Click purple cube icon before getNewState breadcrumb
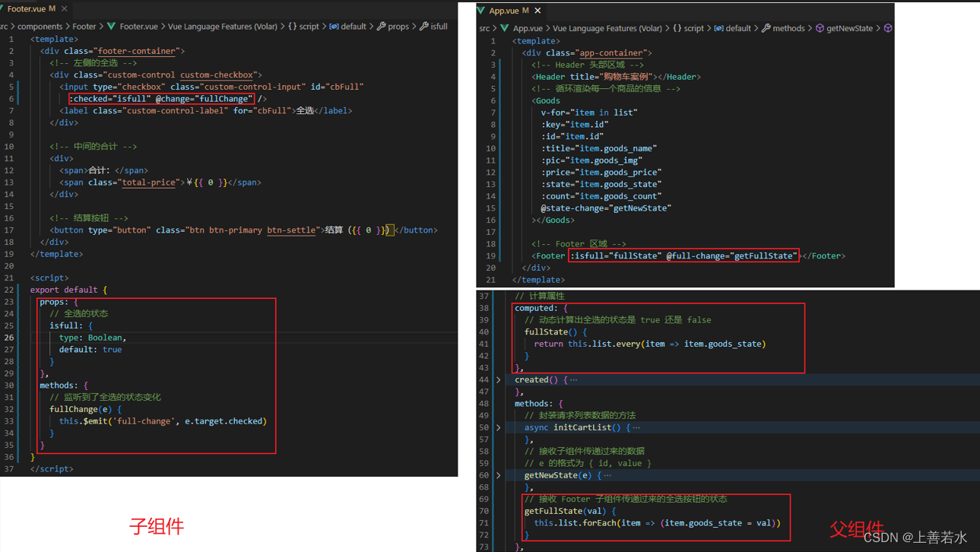The height and width of the screenshot is (552, 980). coord(820,28)
